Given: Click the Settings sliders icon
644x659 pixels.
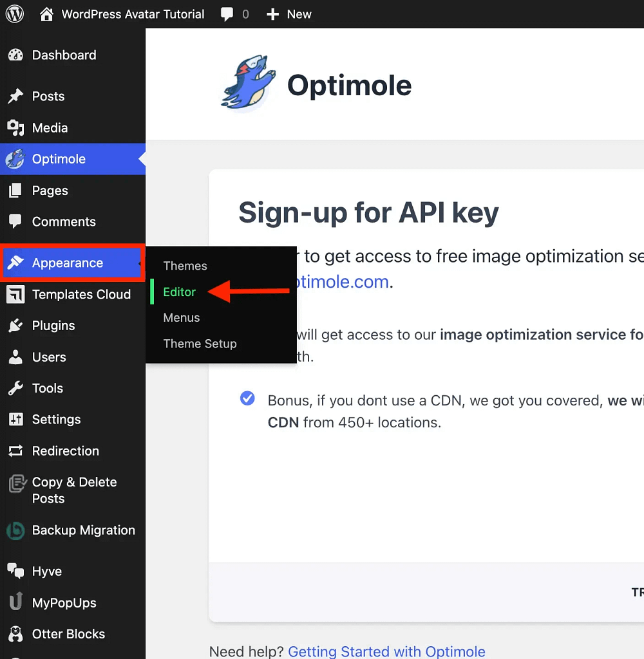Looking at the screenshot, I should pyautogui.click(x=15, y=420).
